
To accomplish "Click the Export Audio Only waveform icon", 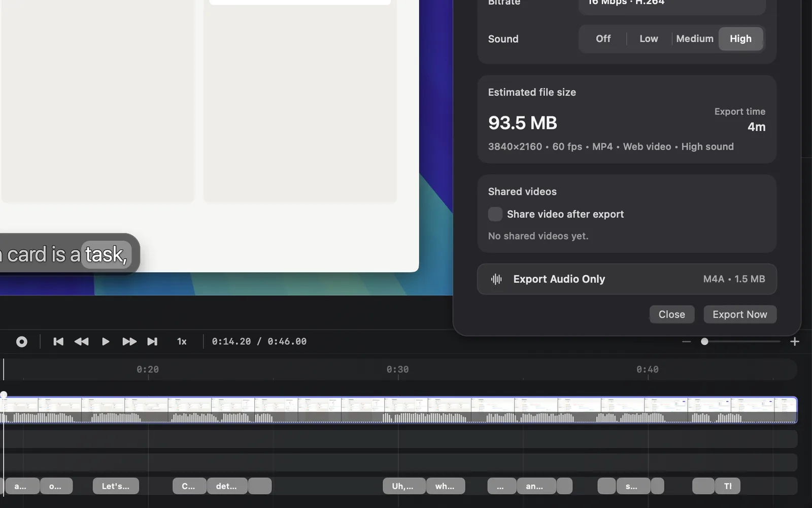I will [x=496, y=279].
